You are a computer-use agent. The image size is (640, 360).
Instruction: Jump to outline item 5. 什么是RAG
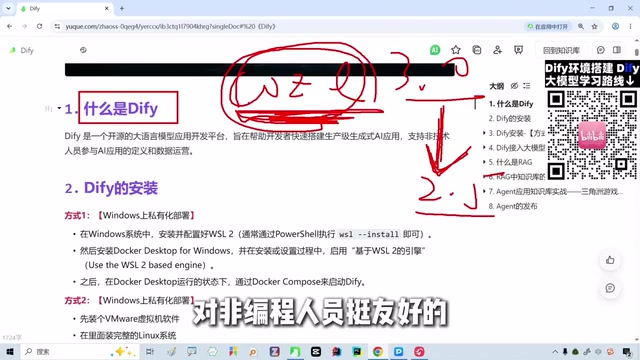point(510,162)
